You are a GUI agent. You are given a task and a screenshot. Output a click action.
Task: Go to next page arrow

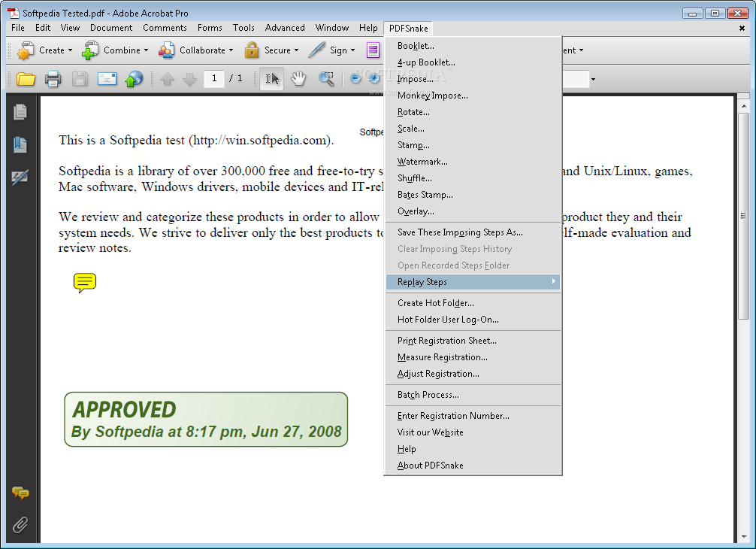[190, 79]
